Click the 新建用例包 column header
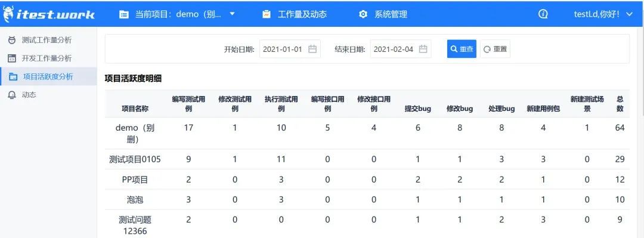 point(543,109)
